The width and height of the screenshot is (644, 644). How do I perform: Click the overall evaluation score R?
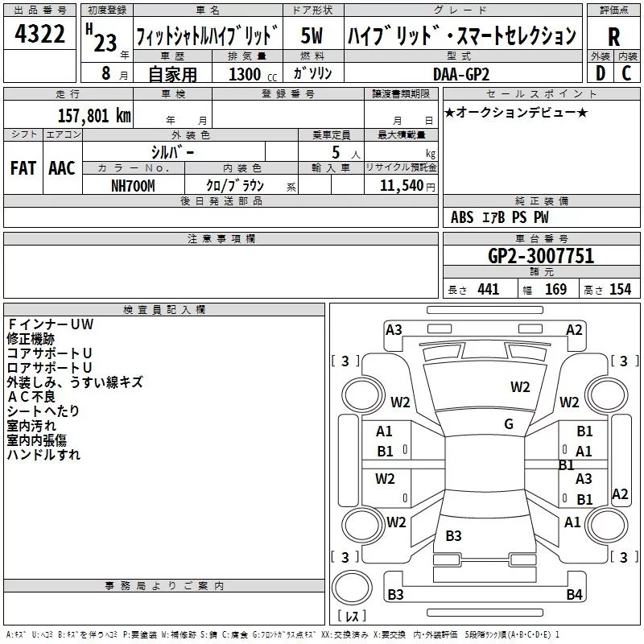[613, 37]
